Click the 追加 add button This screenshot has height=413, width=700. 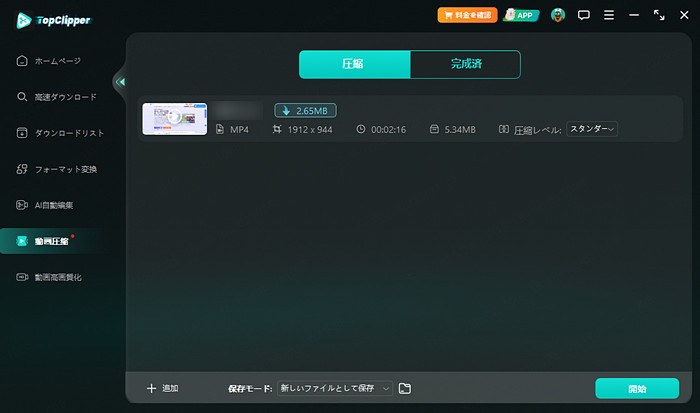[162, 388]
